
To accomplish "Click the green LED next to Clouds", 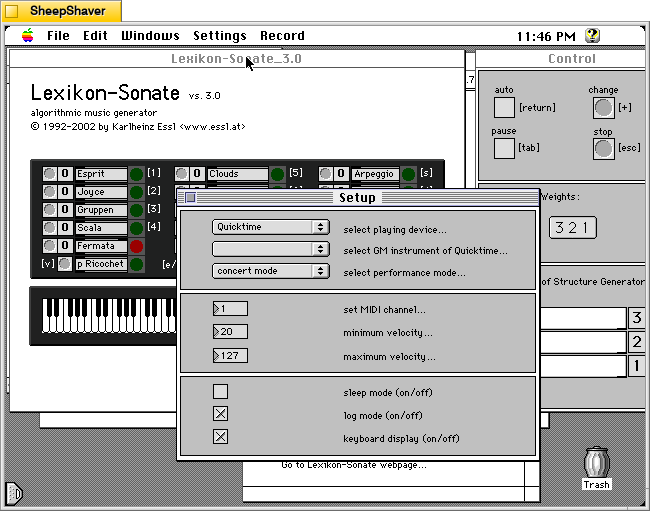I will point(277,174).
